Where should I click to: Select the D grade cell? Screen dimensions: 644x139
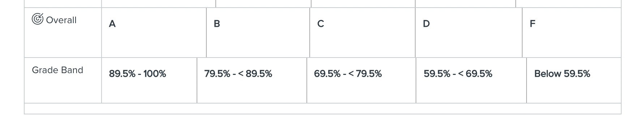point(469,33)
